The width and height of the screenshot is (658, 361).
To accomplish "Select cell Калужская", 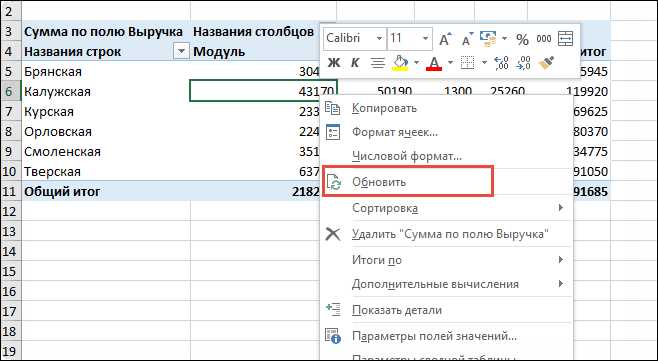I will pyautogui.click(x=106, y=92).
